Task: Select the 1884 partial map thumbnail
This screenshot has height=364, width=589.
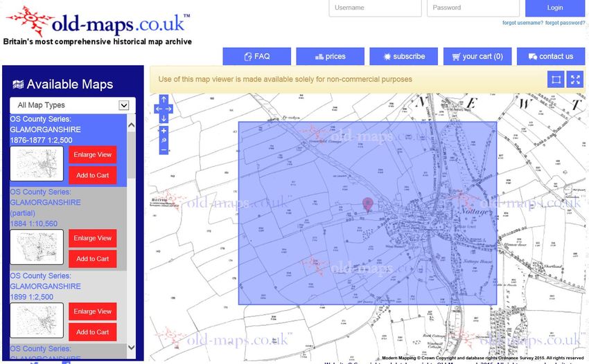Action: point(37,247)
